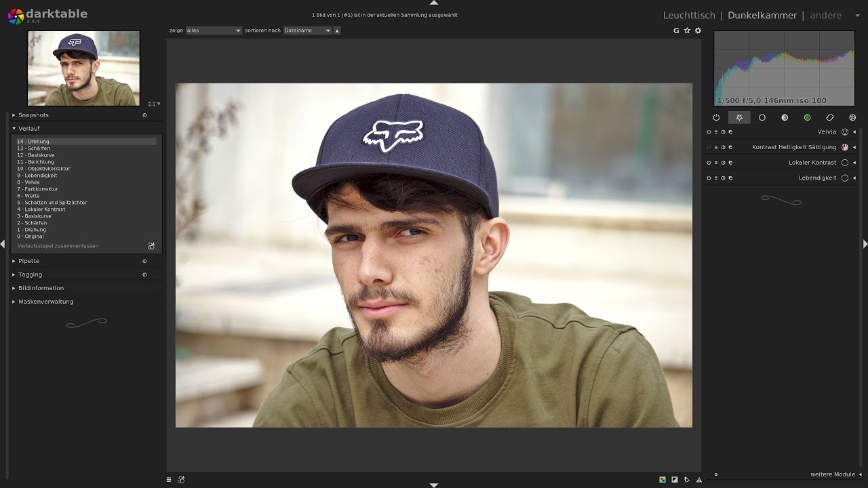
Task: Toggle Velvia module on/off
Action: 709,132
